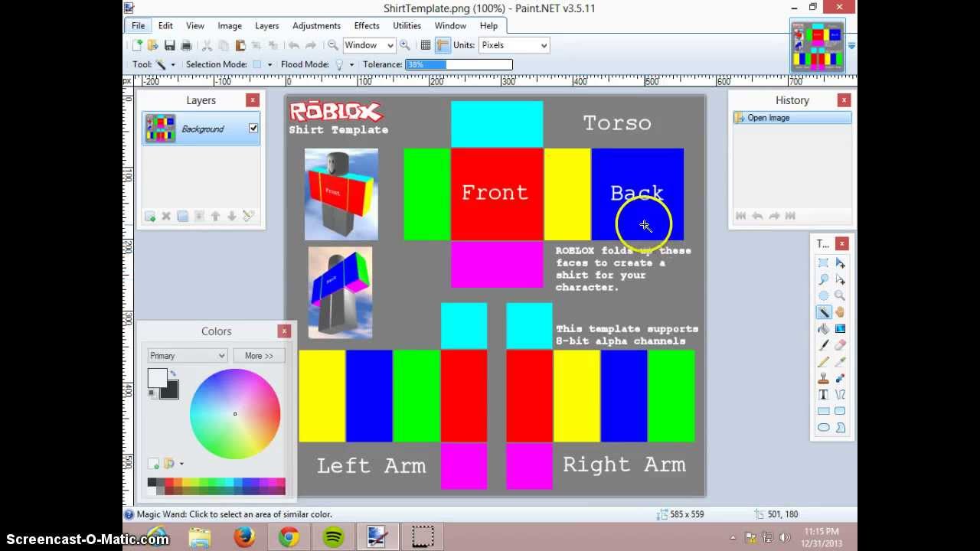Select the Freeform Shape tool
Viewport: 980px width, 551px height.
(x=840, y=427)
